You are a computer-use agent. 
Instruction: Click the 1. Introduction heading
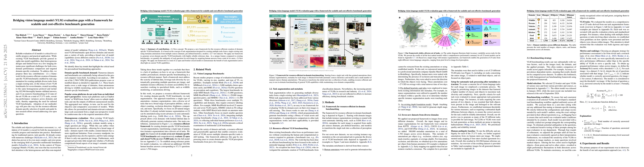click(x=20, y=123)
